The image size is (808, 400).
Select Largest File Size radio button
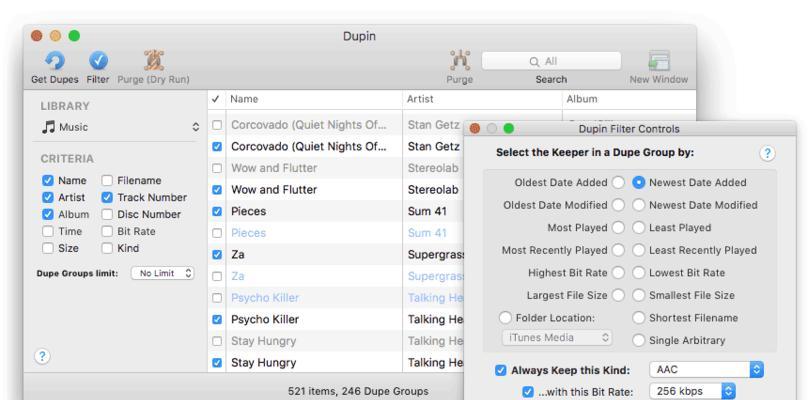[x=618, y=295]
